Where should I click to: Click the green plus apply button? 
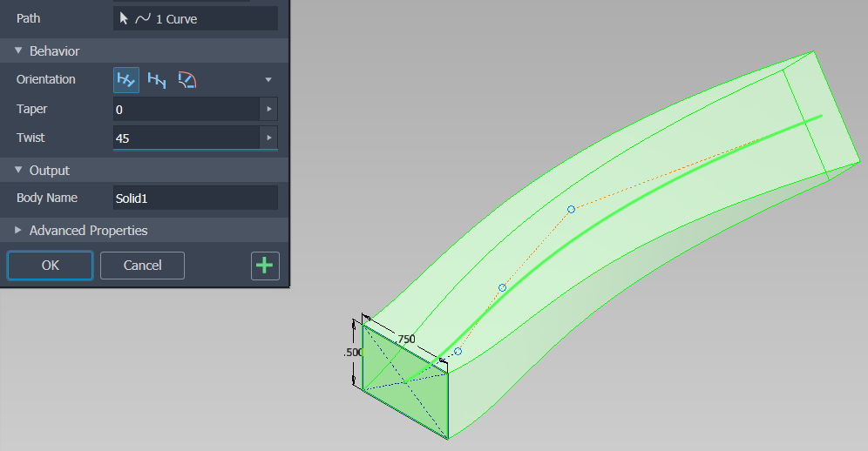click(x=265, y=266)
